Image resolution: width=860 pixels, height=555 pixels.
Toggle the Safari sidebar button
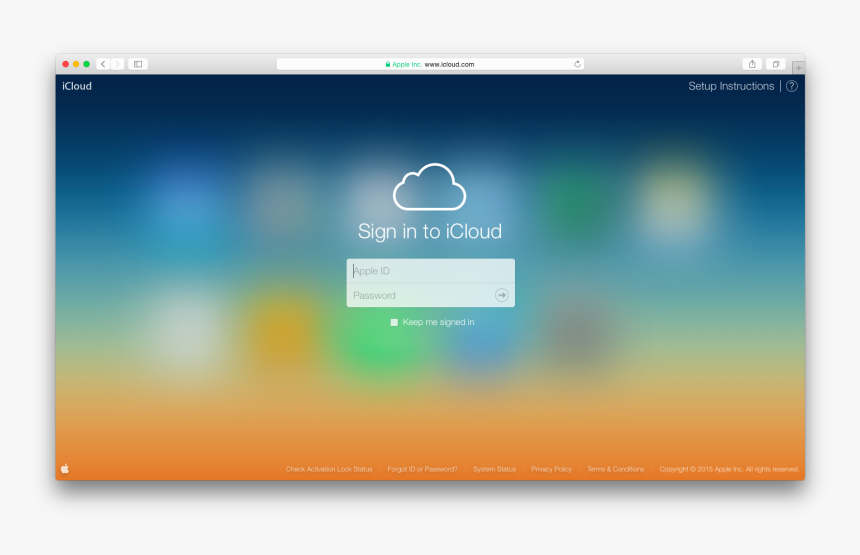pos(138,64)
